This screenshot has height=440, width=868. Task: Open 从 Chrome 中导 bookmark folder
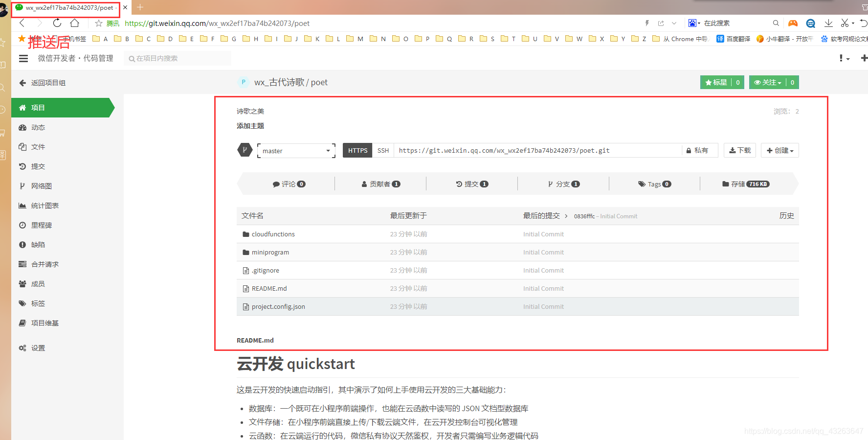click(680, 39)
